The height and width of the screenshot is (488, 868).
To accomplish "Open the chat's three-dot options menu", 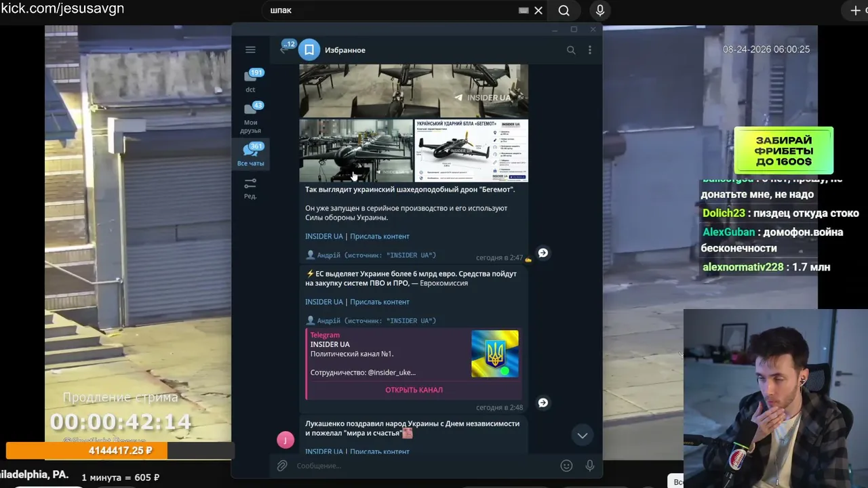I will point(590,49).
